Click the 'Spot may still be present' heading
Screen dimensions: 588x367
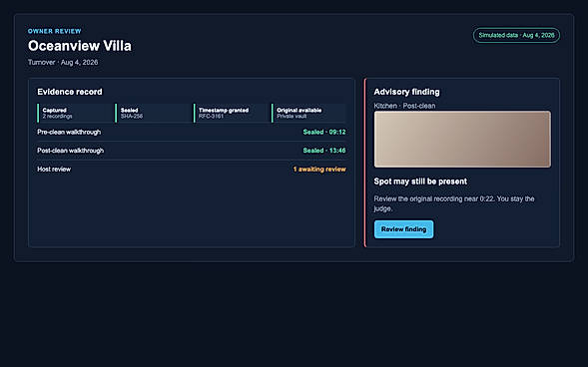(x=420, y=182)
